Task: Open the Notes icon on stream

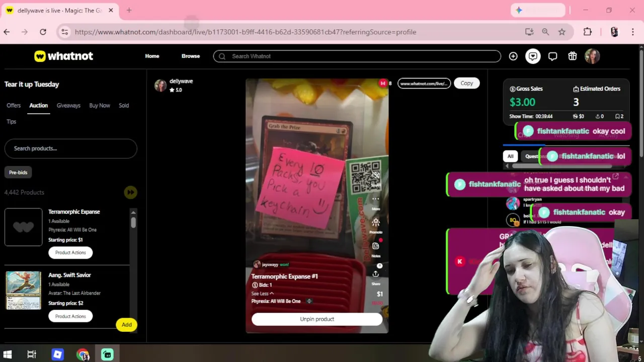Action: (x=375, y=246)
